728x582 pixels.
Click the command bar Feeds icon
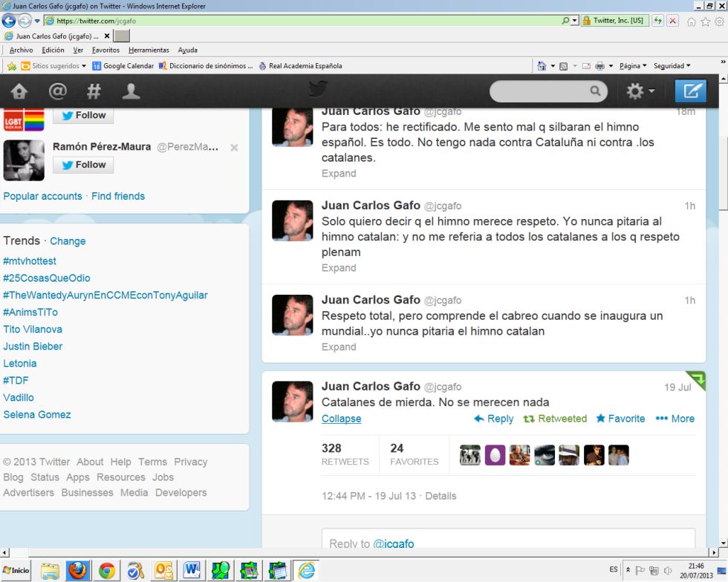pyautogui.click(x=563, y=66)
